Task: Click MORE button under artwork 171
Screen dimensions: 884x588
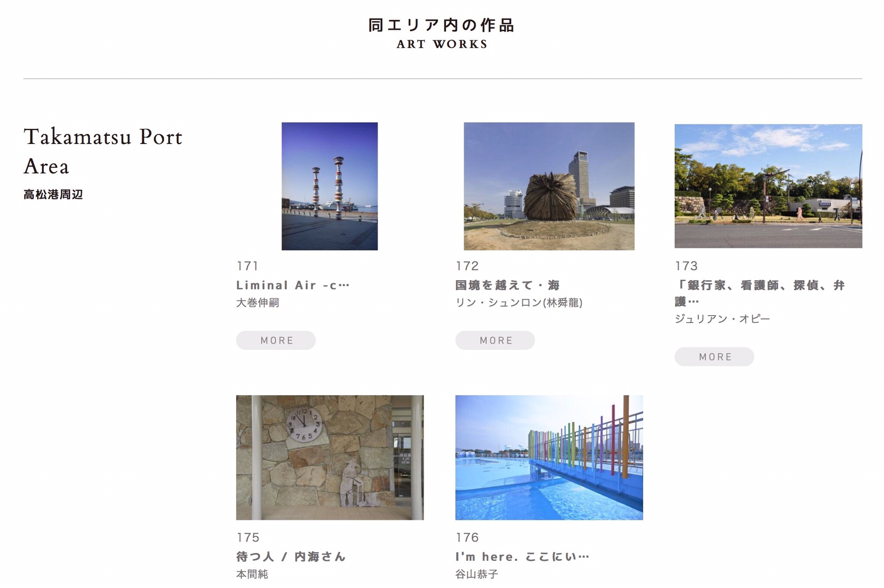Action: 276,340
